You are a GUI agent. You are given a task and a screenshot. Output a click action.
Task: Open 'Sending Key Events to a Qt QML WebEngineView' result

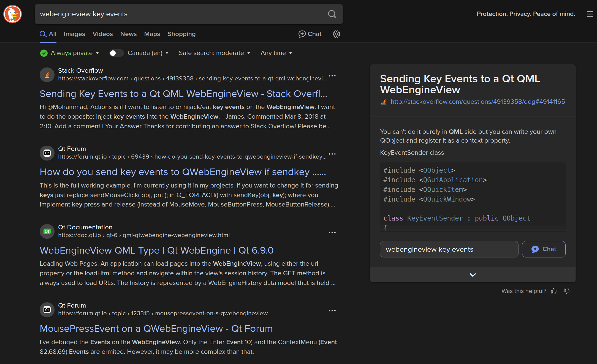[x=183, y=94]
